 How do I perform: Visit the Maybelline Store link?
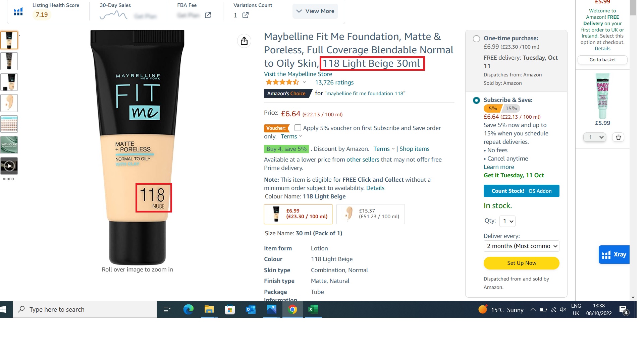pos(298,74)
